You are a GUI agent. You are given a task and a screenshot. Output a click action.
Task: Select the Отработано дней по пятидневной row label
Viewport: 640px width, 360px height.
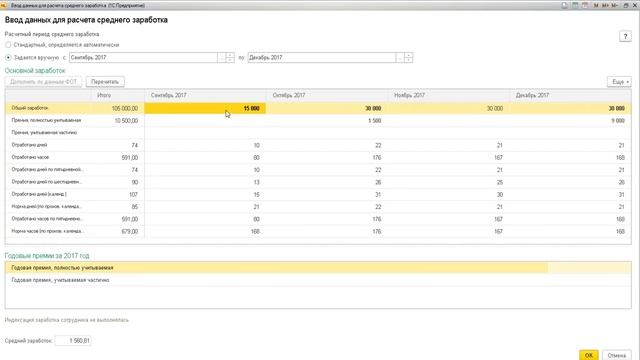(47, 169)
